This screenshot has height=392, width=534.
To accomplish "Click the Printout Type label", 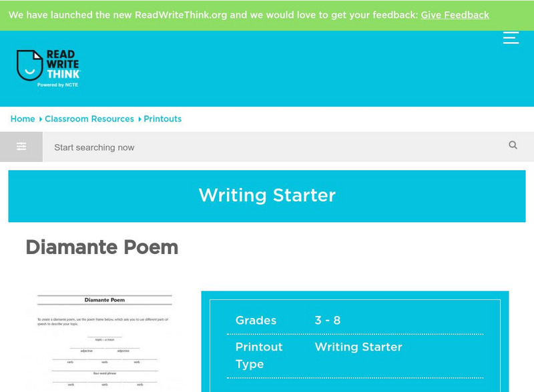I will 259,355.
